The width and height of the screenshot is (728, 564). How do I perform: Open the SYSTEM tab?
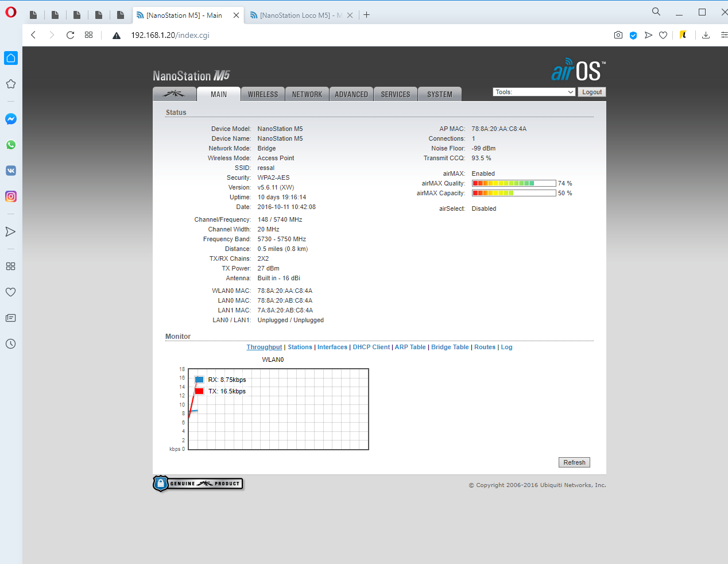point(440,94)
